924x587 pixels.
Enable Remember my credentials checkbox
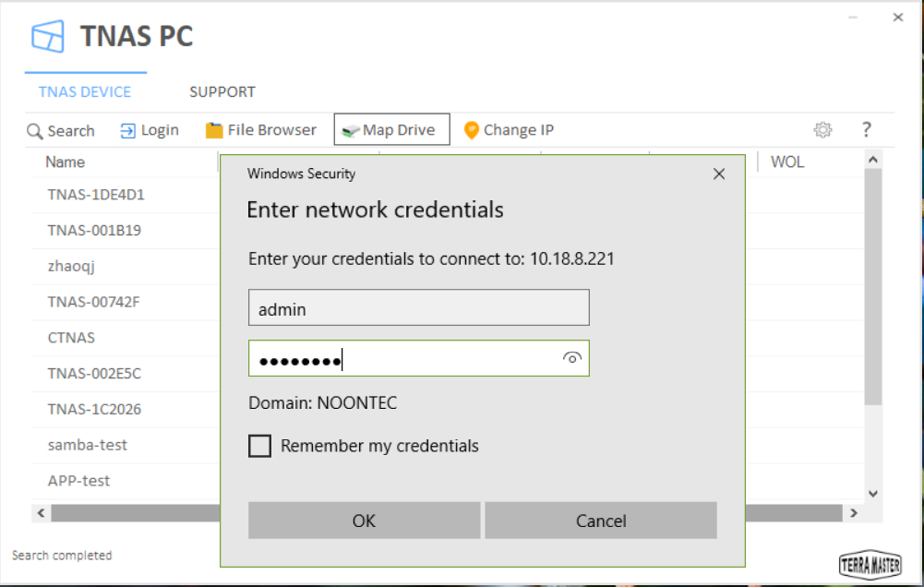click(x=260, y=446)
